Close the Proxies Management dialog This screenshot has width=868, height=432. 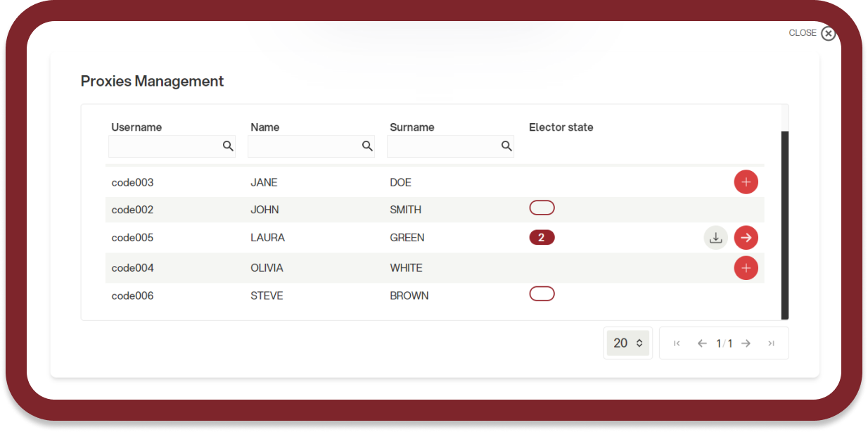pyautogui.click(x=812, y=33)
